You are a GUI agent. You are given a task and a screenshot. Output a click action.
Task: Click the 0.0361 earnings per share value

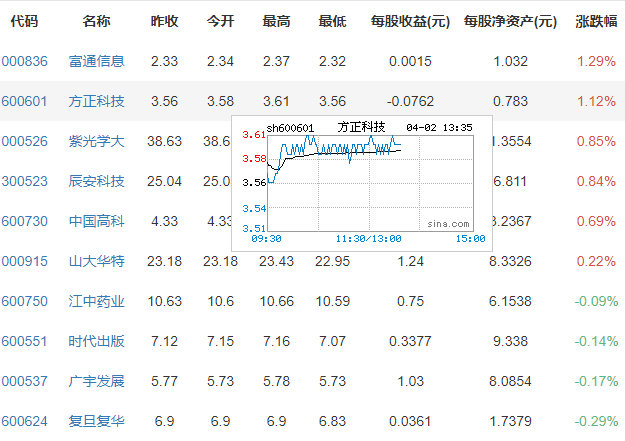[410, 421]
